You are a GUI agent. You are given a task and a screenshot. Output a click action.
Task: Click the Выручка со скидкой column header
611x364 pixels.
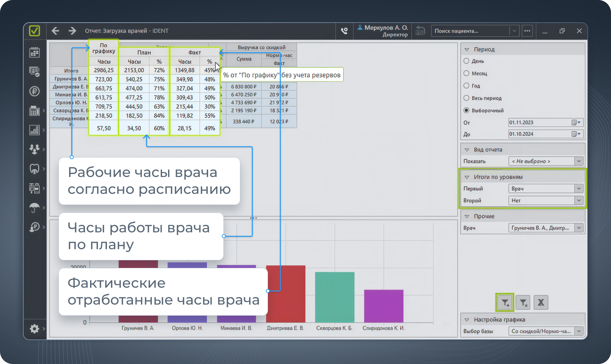262,47
